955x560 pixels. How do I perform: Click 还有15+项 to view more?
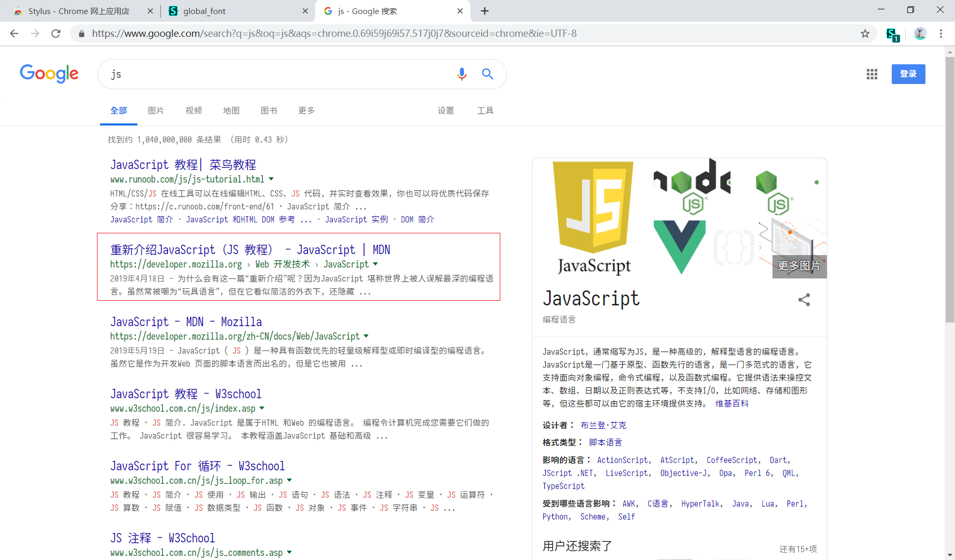798,549
